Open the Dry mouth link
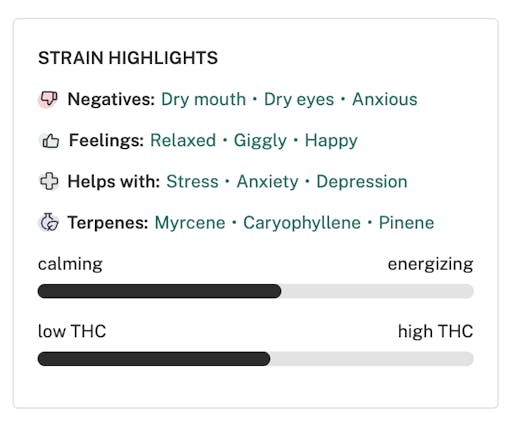 coord(203,99)
